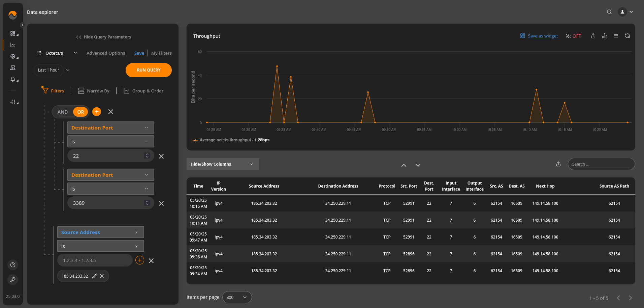Switch filter logic to AND
644x308 pixels.
(63, 112)
